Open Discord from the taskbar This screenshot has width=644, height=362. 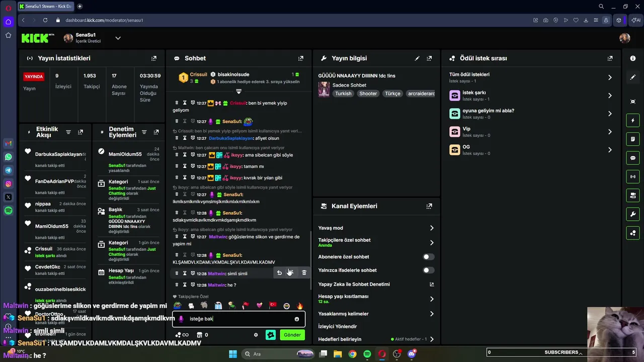[412, 354]
